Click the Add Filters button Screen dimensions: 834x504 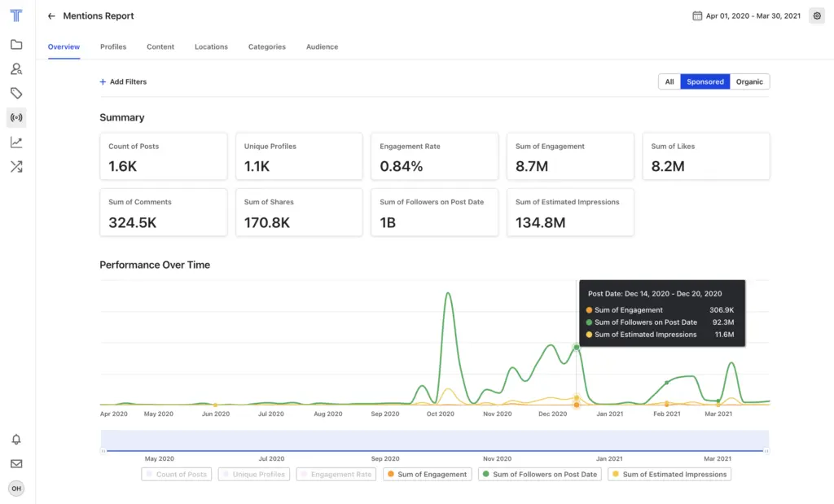[x=123, y=82]
